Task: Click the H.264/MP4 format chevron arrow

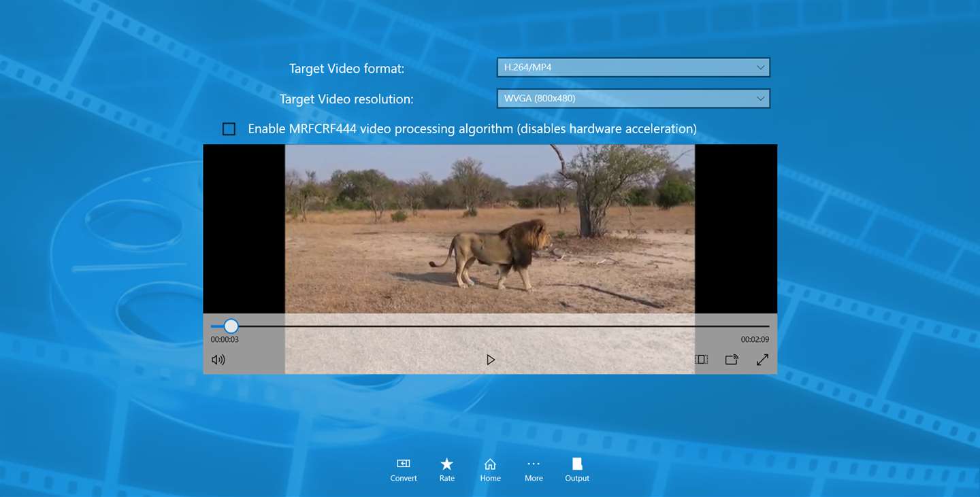Action: (x=761, y=67)
